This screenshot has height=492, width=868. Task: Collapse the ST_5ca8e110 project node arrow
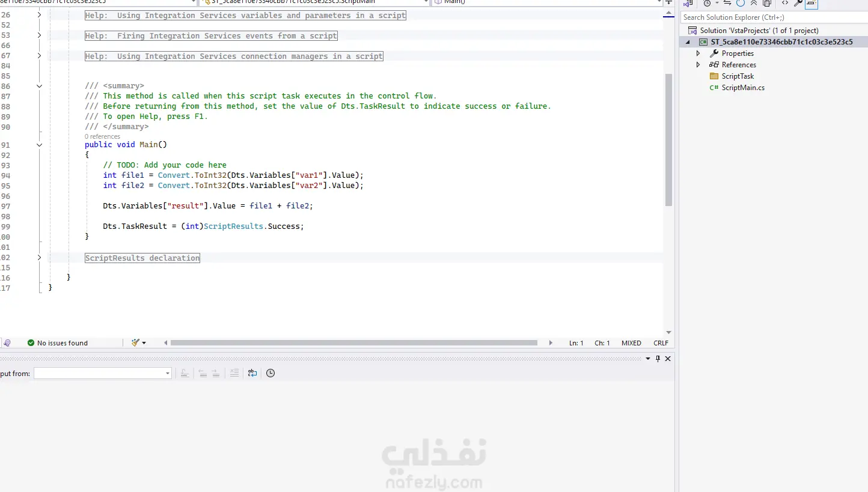tap(688, 42)
